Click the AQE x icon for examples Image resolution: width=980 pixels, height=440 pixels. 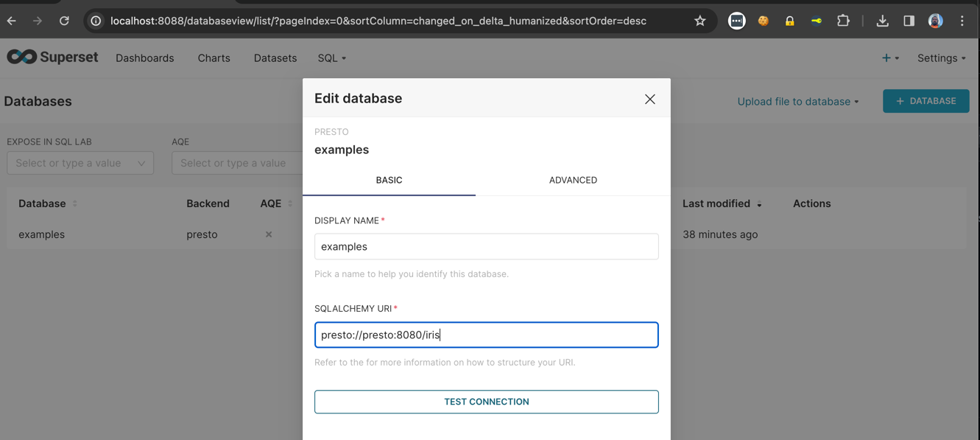pos(269,234)
